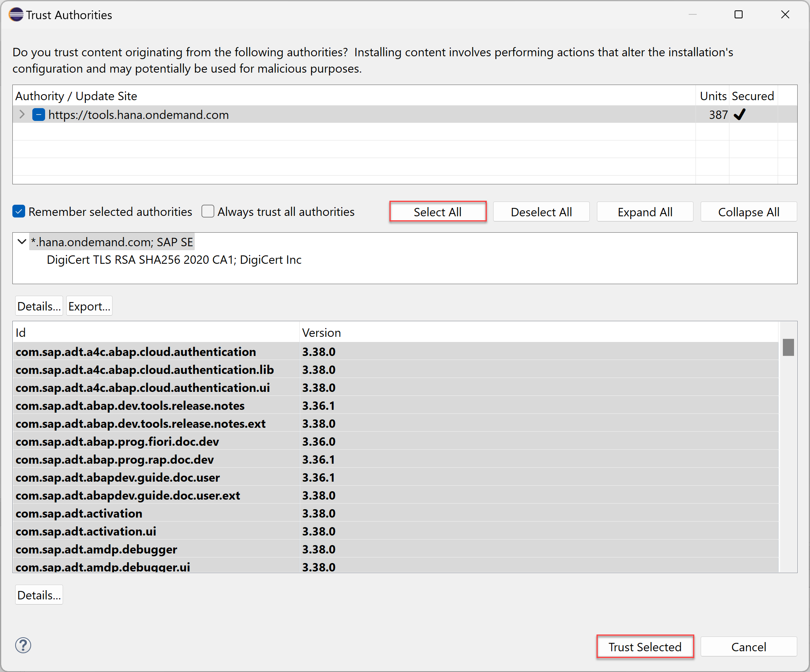Click the Export... button
This screenshot has width=810, height=672.
pyautogui.click(x=89, y=306)
